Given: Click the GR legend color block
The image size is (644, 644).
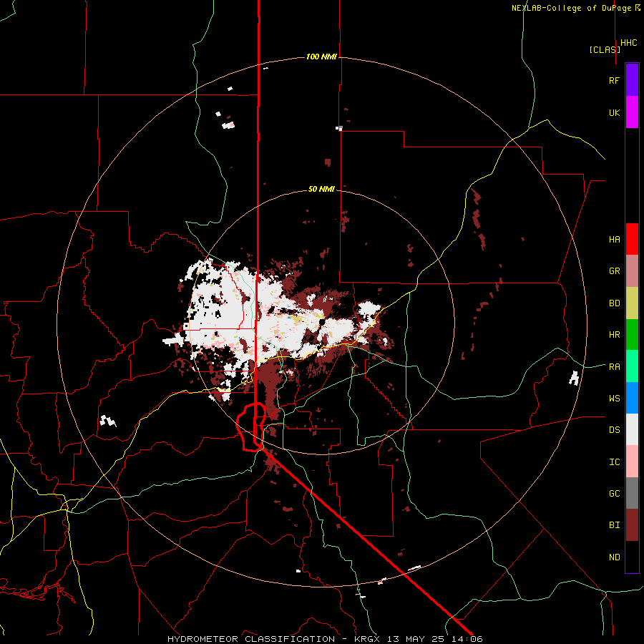Looking at the screenshot, I should (x=632, y=271).
